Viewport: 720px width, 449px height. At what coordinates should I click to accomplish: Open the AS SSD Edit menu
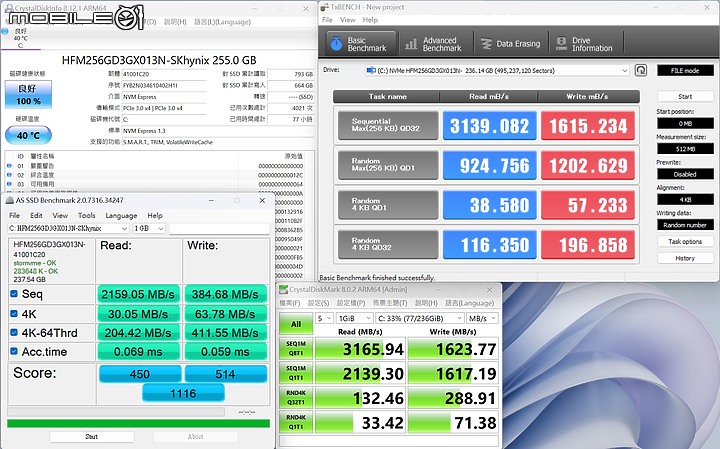click(36, 215)
